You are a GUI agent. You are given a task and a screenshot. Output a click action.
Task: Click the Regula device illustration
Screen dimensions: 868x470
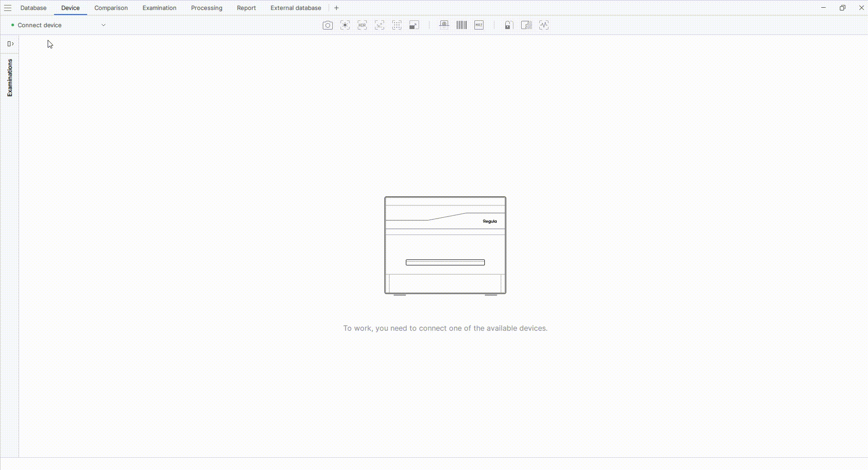pos(445,245)
